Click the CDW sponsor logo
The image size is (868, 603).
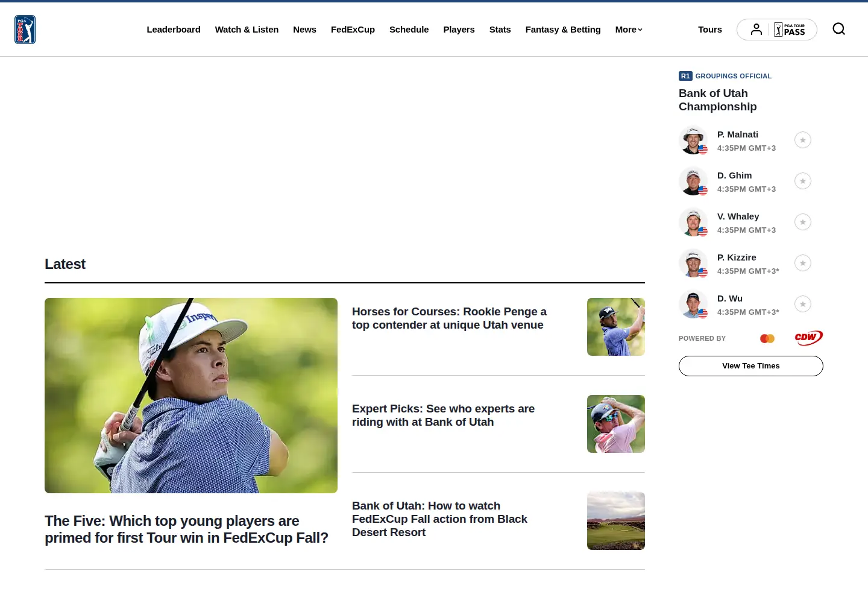tap(809, 338)
